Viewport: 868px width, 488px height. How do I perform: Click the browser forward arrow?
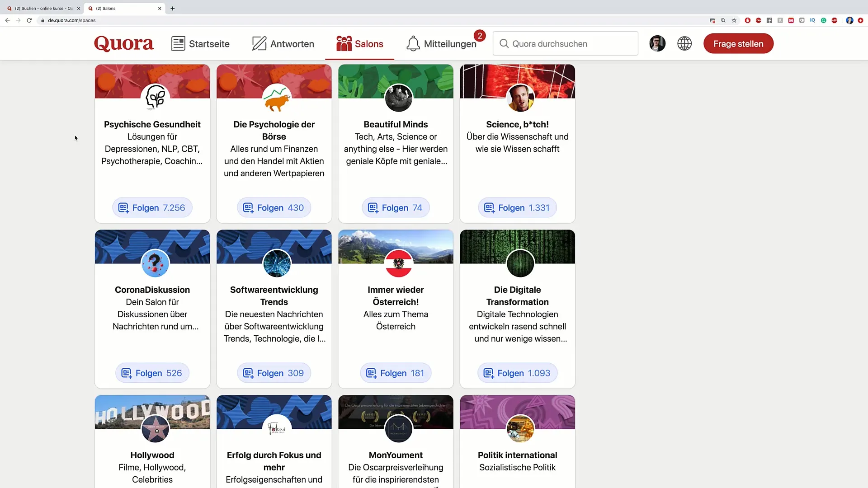[x=18, y=20]
